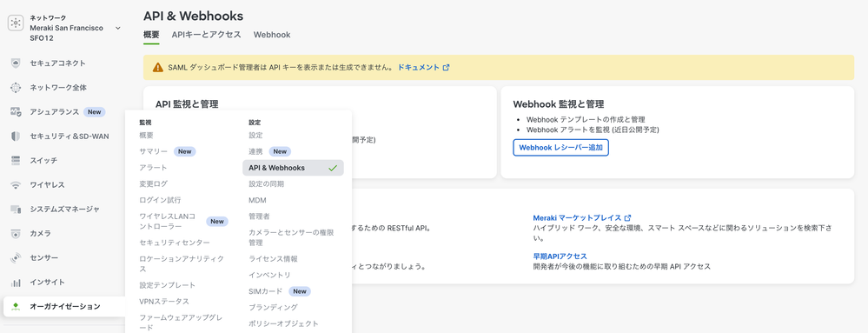Select 概要 under 監視 in the flyout
868x333 pixels.
coord(147,135)
